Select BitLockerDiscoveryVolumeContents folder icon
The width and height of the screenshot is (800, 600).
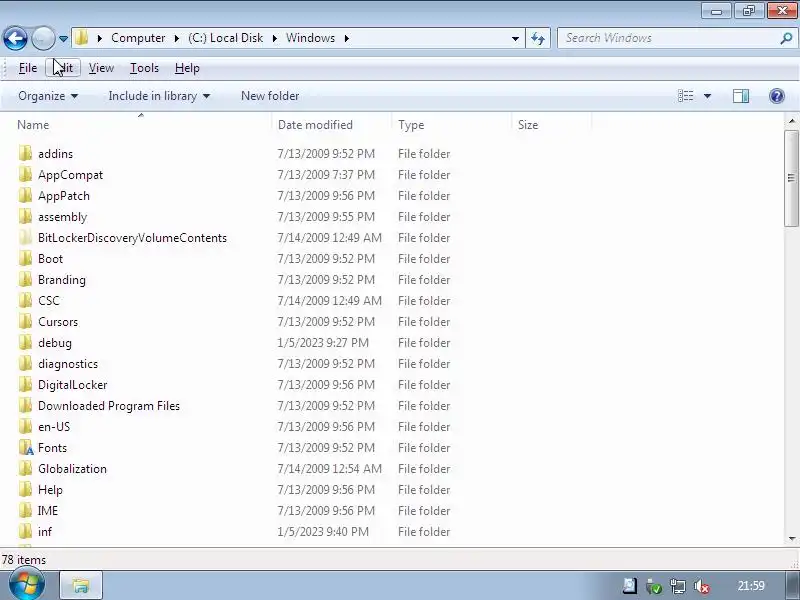pyautogui.click(x=25, y=238)
